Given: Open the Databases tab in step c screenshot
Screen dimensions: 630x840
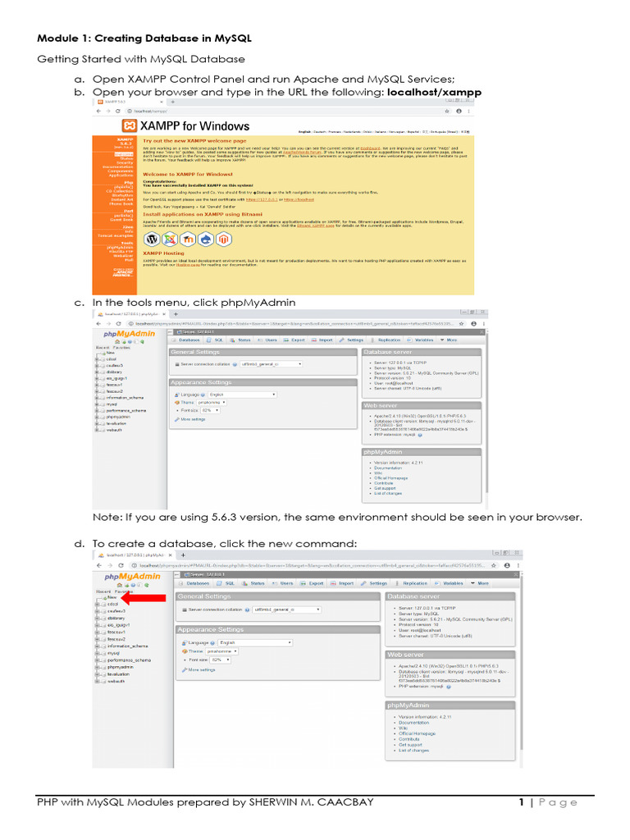Looking at the screenshot, I should click(x=186, y=340).
